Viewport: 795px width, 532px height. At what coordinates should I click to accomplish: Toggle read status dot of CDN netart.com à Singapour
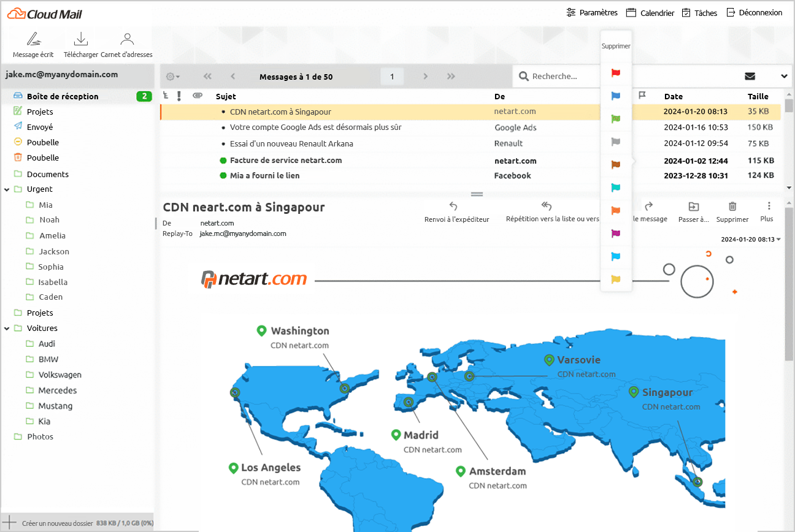click(x=223, y=112)
